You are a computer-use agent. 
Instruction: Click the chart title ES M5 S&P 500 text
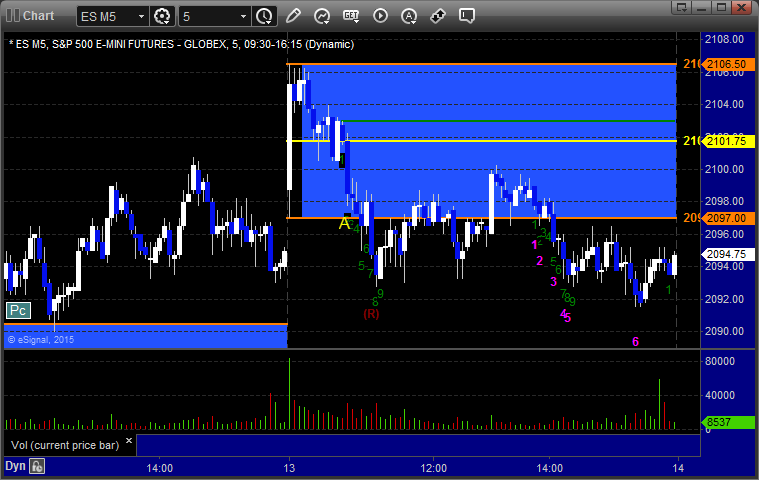point(182,45)
